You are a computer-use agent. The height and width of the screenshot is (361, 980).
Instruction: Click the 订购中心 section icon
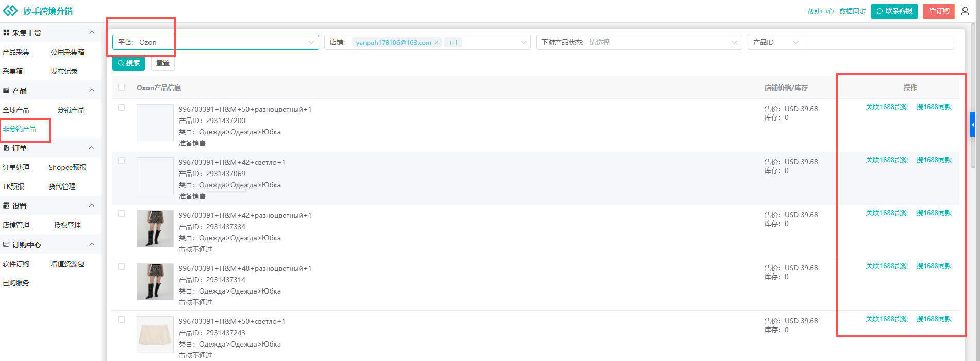(x=6, y=244)
